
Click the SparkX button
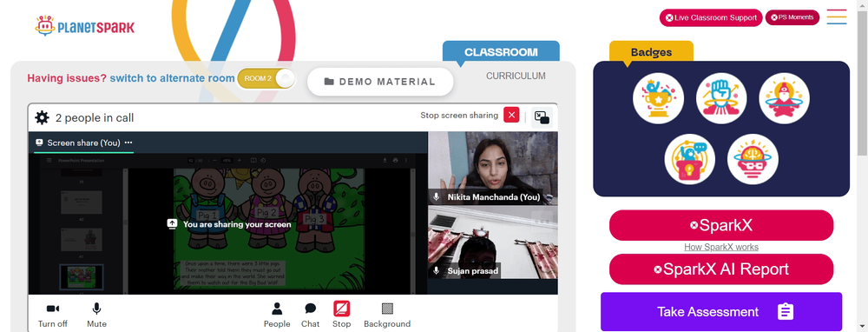[721, 225]
